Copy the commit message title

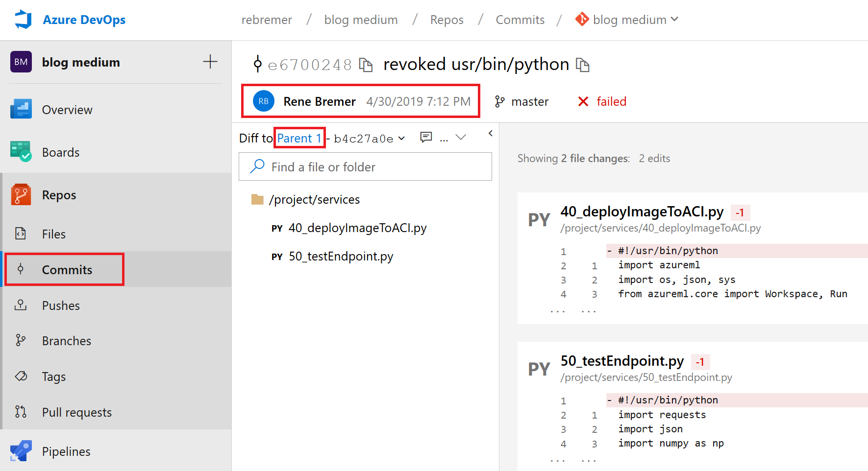click(582, 65)
